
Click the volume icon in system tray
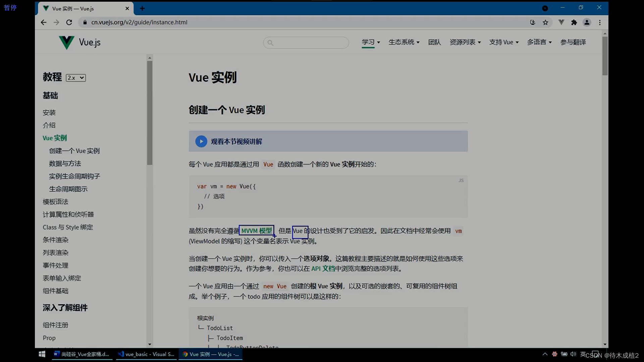click(573, 354)
